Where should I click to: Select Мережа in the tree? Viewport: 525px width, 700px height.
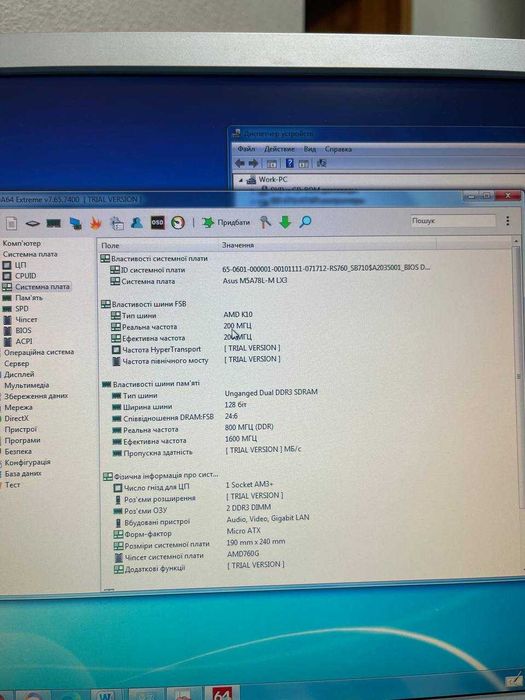click(x=18, y=407)
